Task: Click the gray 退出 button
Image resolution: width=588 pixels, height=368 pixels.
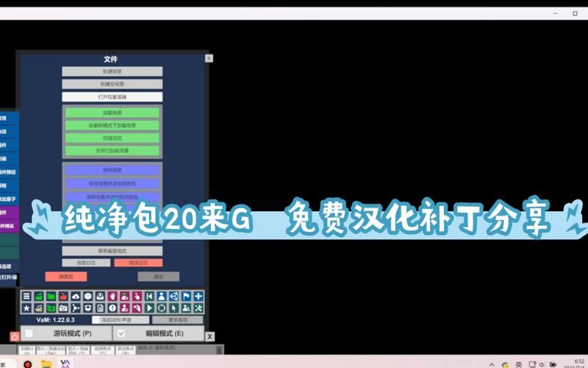Action: point(158,277)
